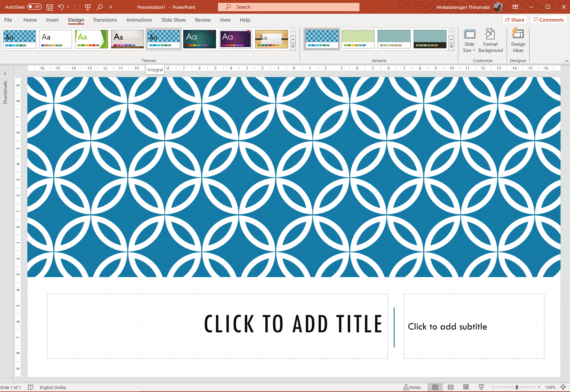
Task: Toggle Normal view in status bar
Action: coord(435,387)
